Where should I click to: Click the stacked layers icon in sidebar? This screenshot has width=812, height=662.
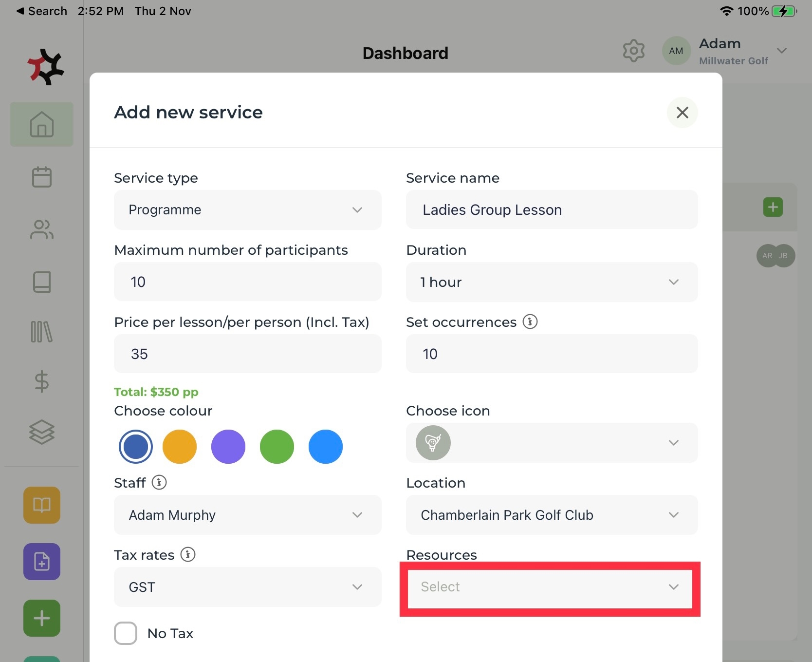coord(42,432)
